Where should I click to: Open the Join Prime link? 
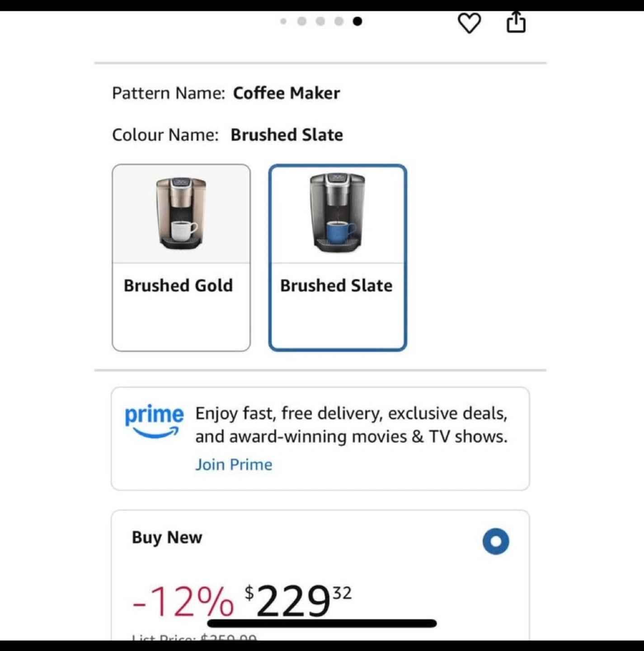pos(234,465)
